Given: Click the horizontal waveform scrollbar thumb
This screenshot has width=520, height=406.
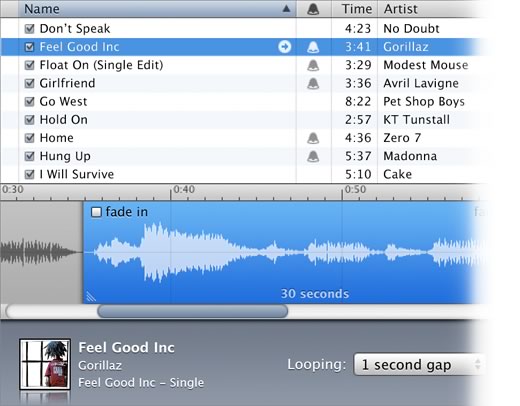Looking at the screenshot, I should tap(193, 311).
